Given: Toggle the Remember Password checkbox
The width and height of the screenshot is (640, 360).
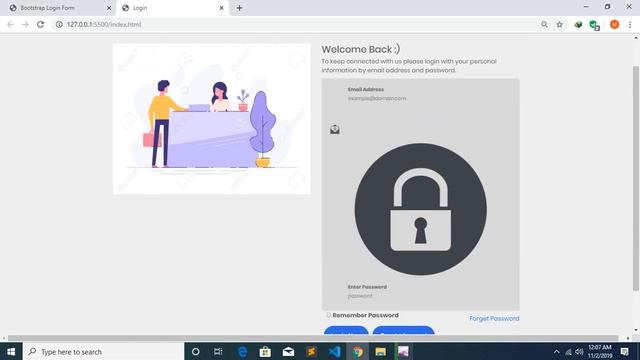Looking at the screenshot, I should click(328, 315).
